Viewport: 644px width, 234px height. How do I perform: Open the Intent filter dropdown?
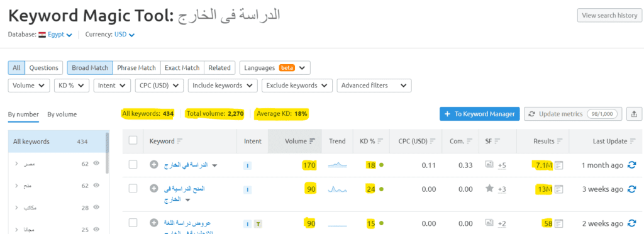112,86
